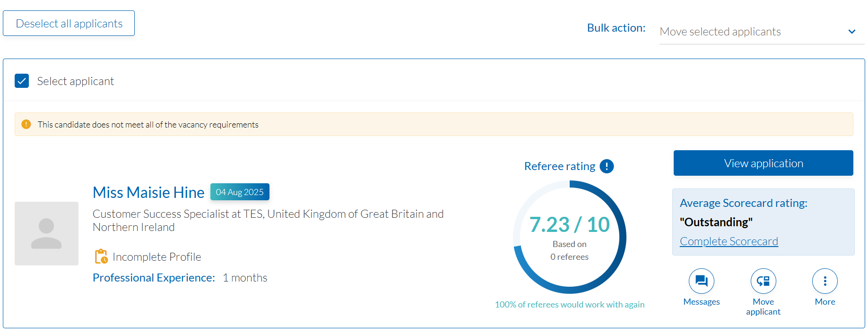Click the 7.23 / 10 rating score
The width and height of the screenshot is (868, 333).
pos(569,224)
